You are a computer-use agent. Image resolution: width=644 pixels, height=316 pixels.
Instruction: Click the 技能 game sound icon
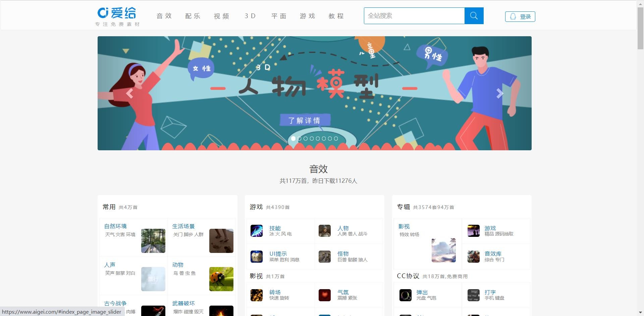(257, 231)
